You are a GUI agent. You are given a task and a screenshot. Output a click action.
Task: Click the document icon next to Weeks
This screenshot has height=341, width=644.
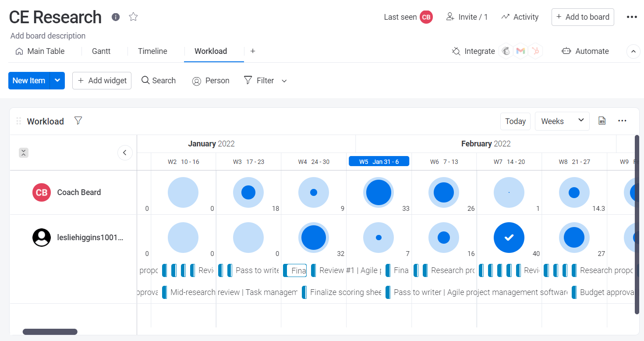coord(602,121)
